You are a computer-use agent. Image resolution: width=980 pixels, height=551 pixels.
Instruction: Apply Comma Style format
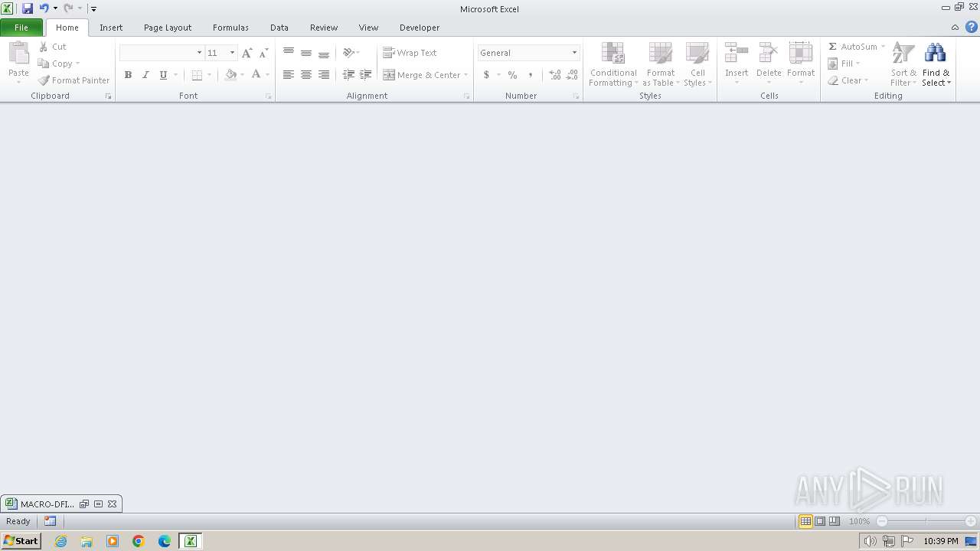coord(530,75)
